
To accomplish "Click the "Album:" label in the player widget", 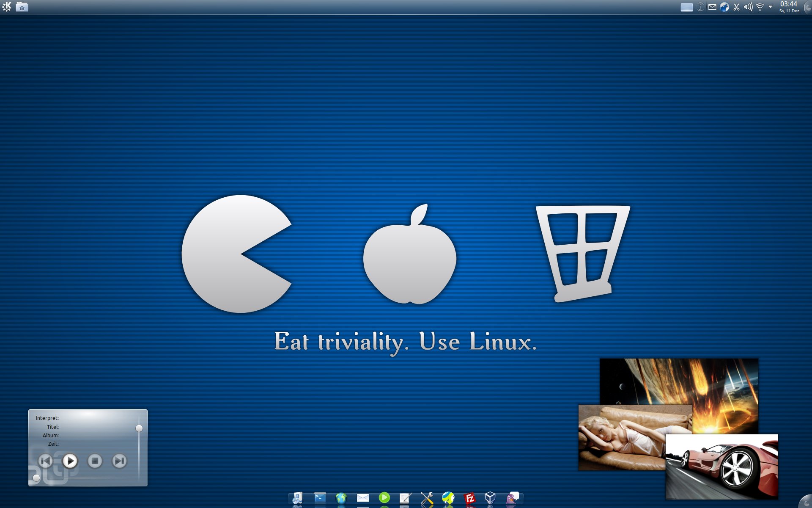I will 51,436.
